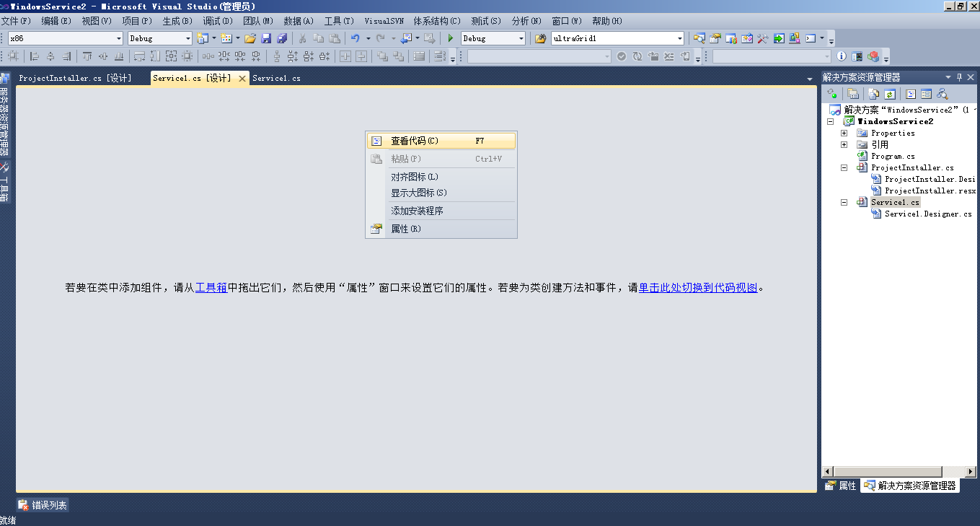Save the current file with the floppy-disk icon
The image size is (980, 526).
(x=266, y=38)
